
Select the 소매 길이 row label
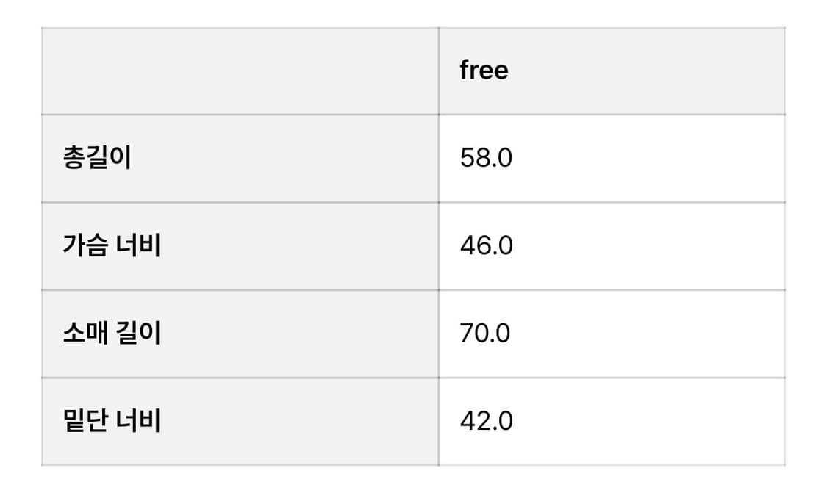pos(112,334)
